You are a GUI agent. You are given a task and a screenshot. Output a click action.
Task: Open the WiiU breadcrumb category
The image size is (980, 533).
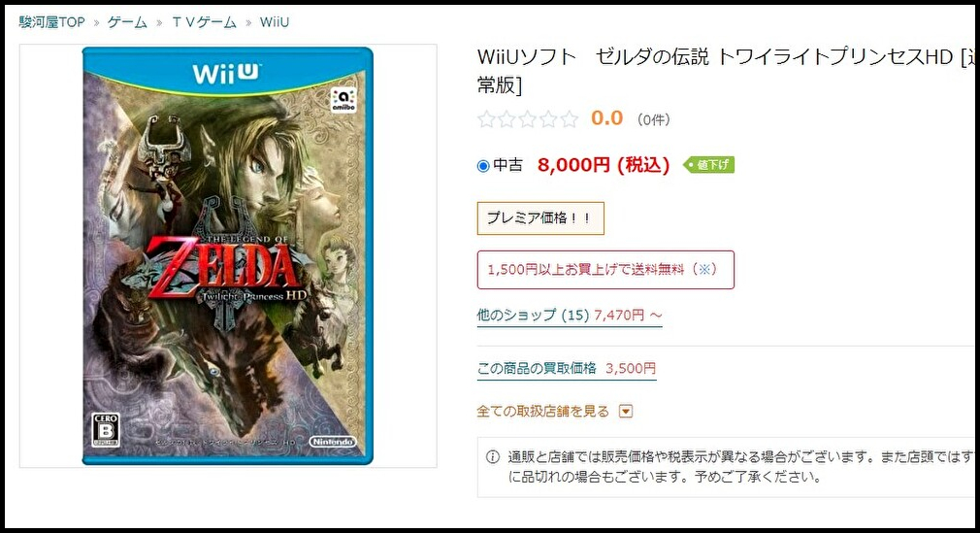[x=275, y=22]
